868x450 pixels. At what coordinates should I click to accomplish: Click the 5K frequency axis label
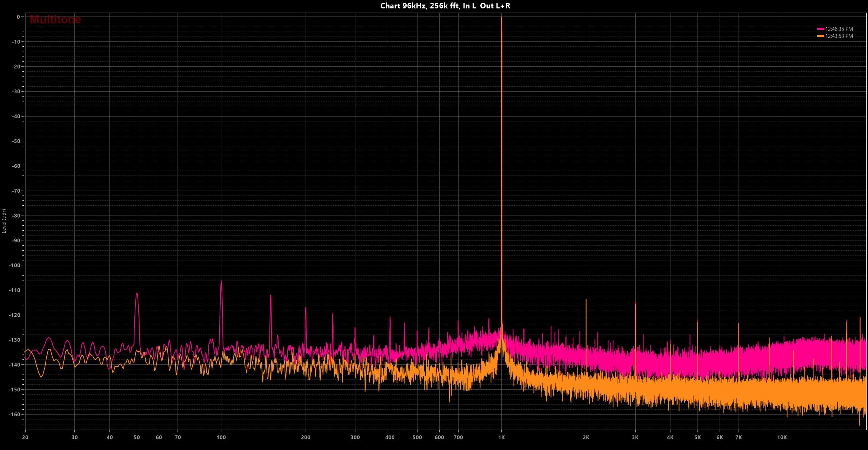[697, 437]
